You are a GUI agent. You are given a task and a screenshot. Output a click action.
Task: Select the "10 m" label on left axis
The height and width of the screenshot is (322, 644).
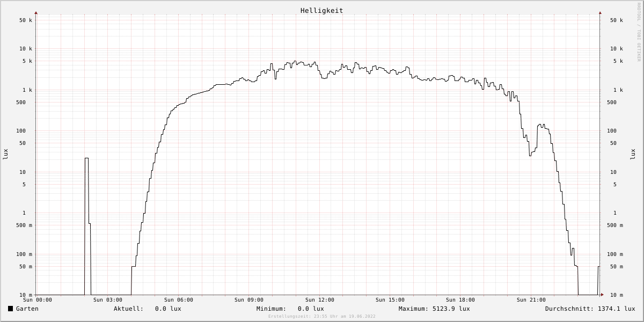26,295
